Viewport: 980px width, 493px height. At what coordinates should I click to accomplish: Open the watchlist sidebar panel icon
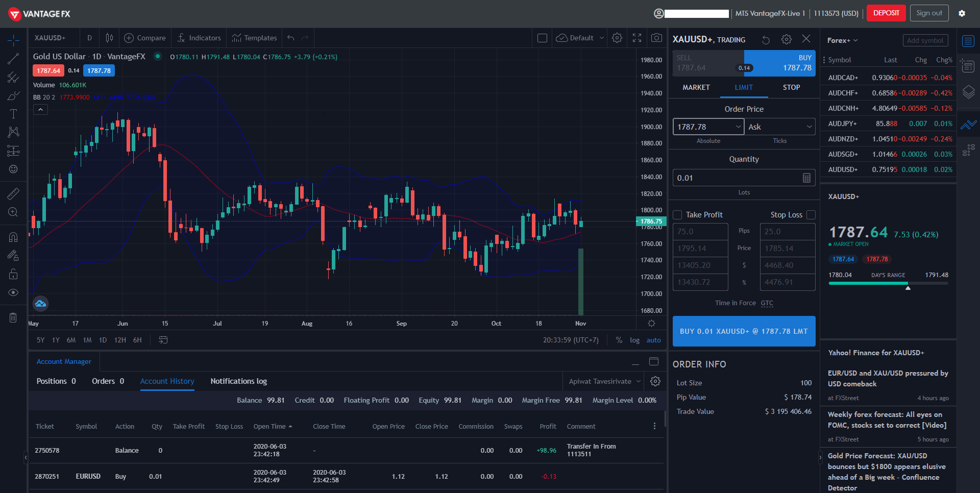[x=968, y=41]
